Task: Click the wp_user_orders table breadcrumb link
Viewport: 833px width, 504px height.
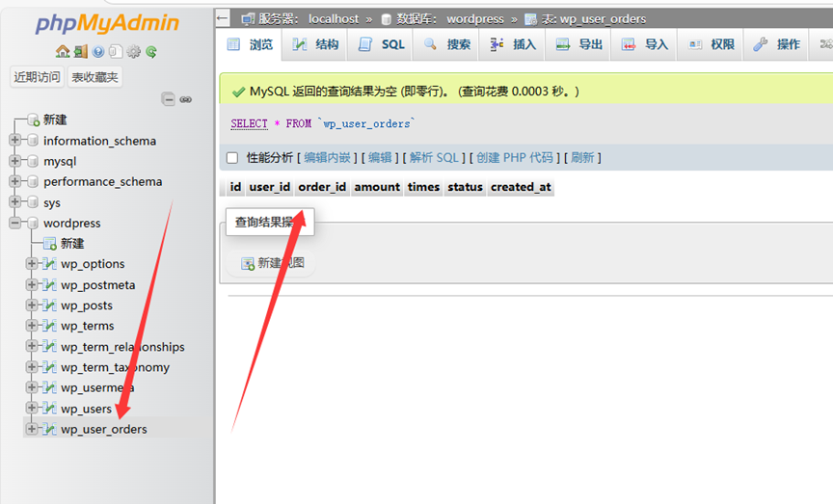Action: pyautogui.click(x=603, y=19)
